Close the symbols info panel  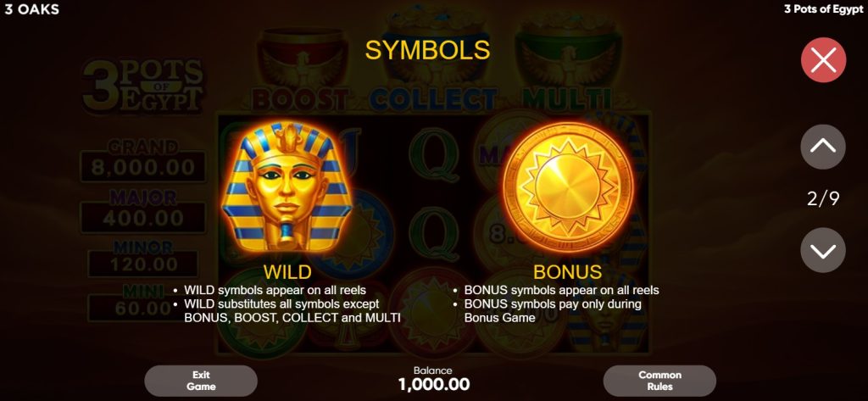[823, 60]
